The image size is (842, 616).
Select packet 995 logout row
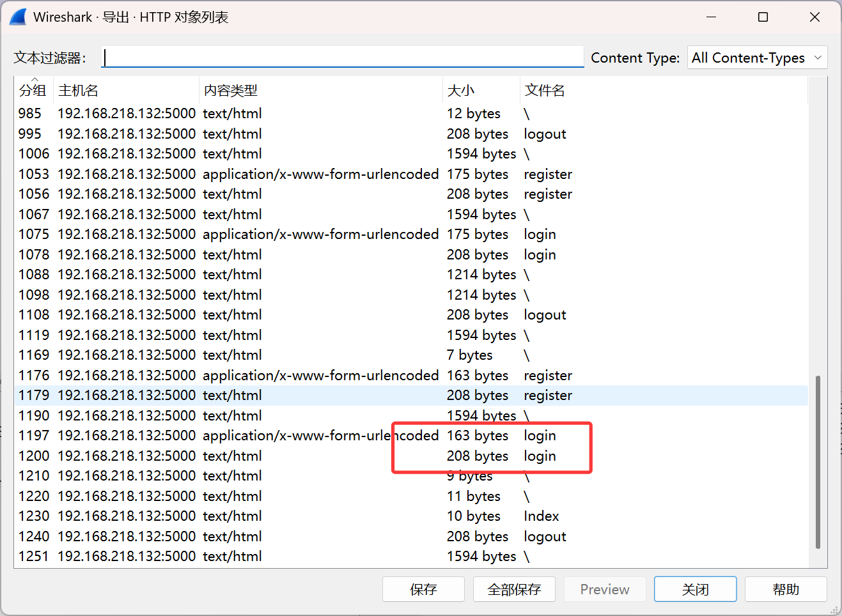(411, 134)
